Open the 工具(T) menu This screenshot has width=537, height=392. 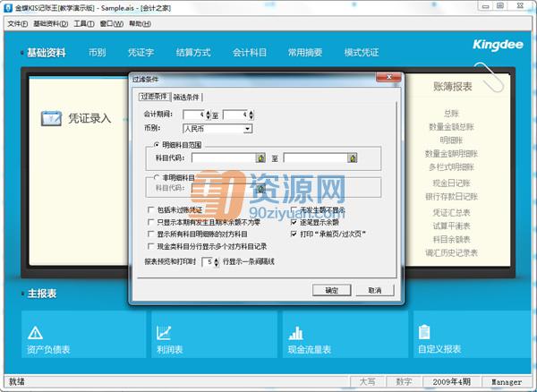[x=84, y=23]
